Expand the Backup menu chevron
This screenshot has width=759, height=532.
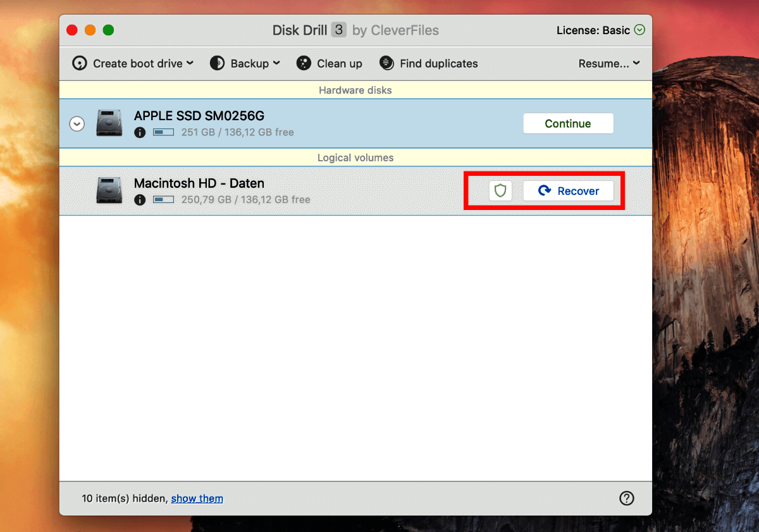click(276, 63)
